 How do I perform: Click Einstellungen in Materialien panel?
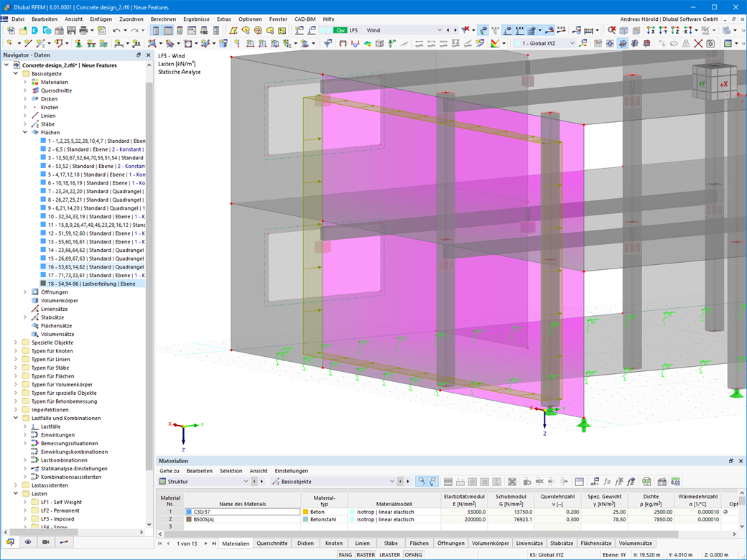292,471
